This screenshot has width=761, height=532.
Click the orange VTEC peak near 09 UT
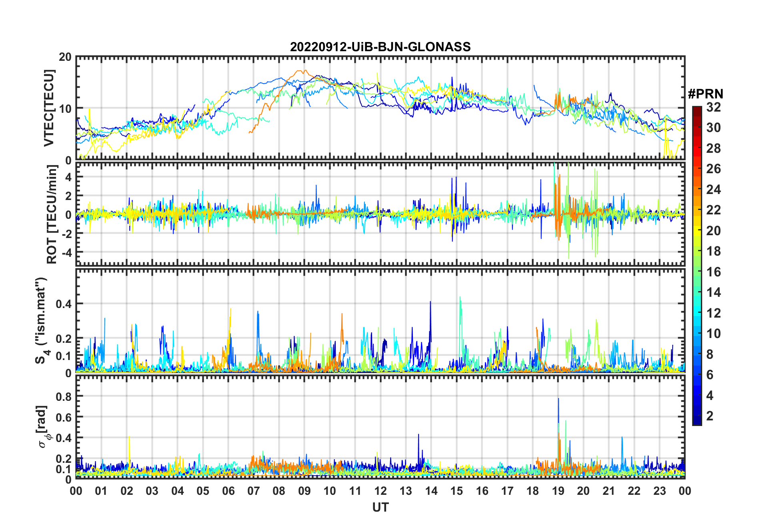[302, 72]
